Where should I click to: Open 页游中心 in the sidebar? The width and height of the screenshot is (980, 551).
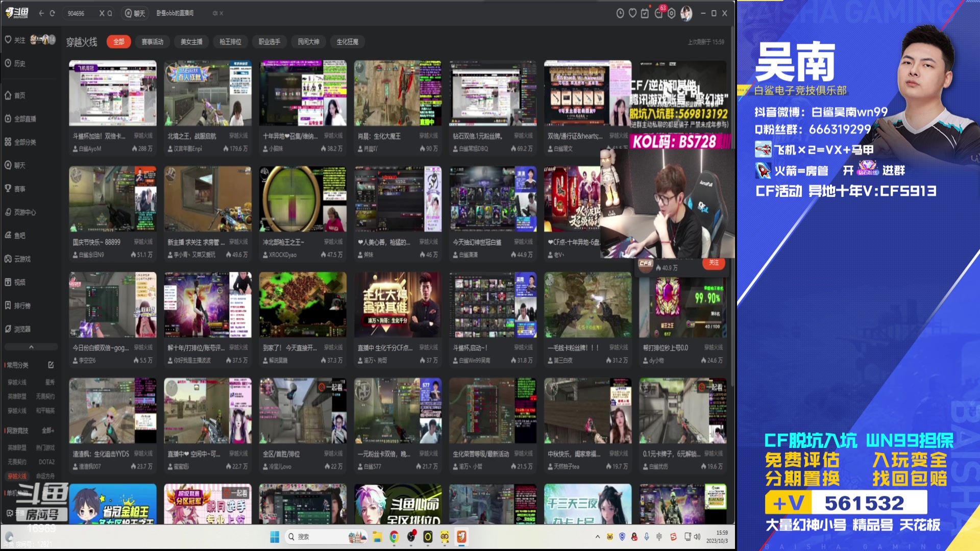coord(20,212)
